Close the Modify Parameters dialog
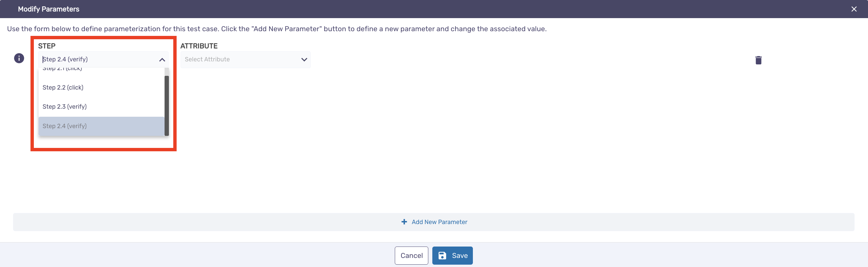This screenshot has width=868, height=267. coord(854,9)
